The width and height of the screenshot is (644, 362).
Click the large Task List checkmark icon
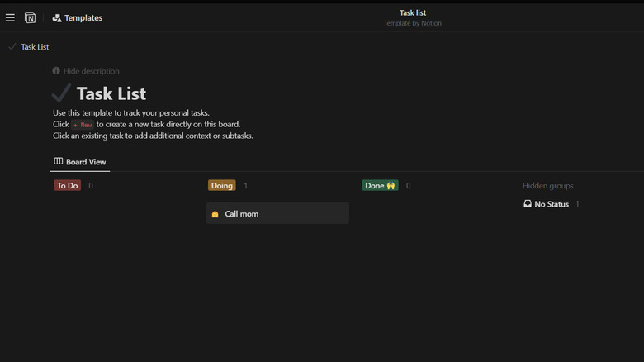tap(62, 93)
